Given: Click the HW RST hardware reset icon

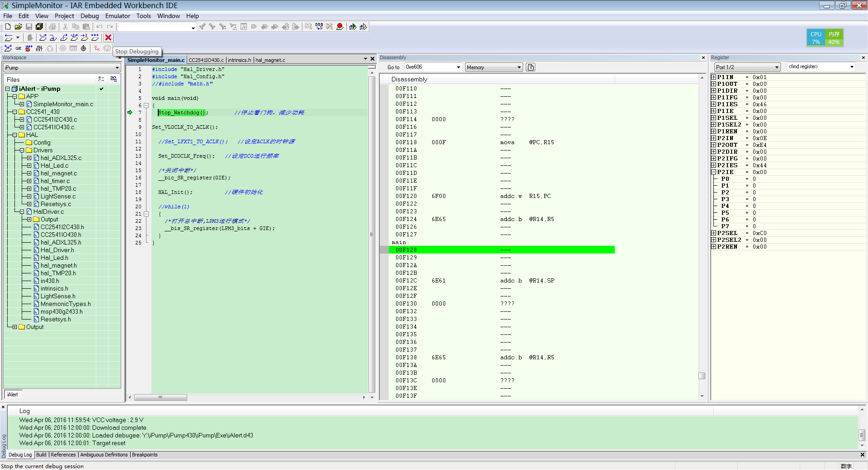Looking at the screenshot, I should 39,48.
